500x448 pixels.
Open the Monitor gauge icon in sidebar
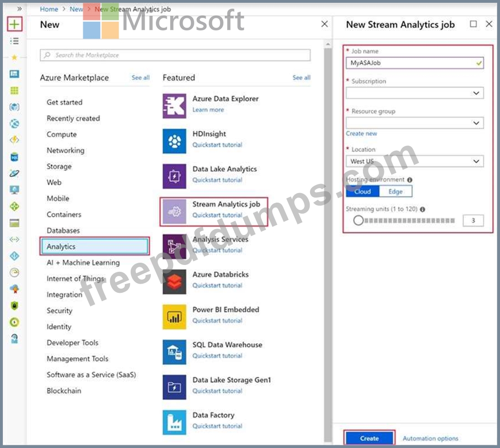15,272
